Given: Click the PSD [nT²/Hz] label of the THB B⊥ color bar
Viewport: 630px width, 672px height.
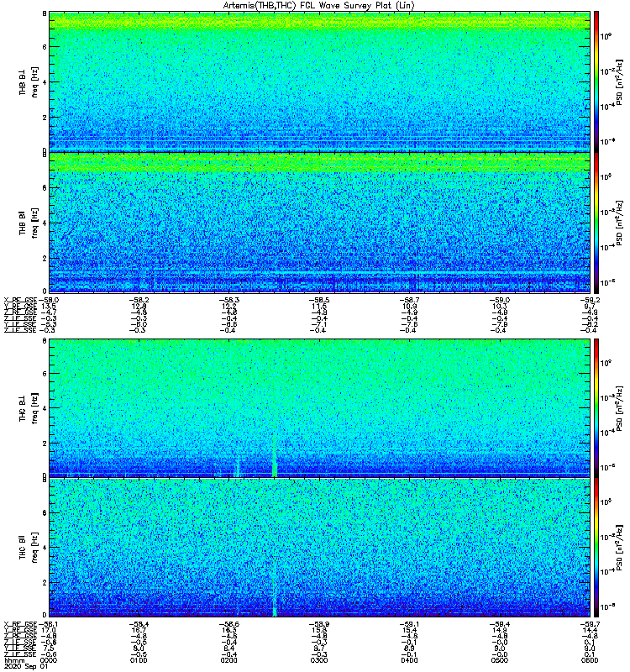Looking at the screenshot, I should [619, 81].
